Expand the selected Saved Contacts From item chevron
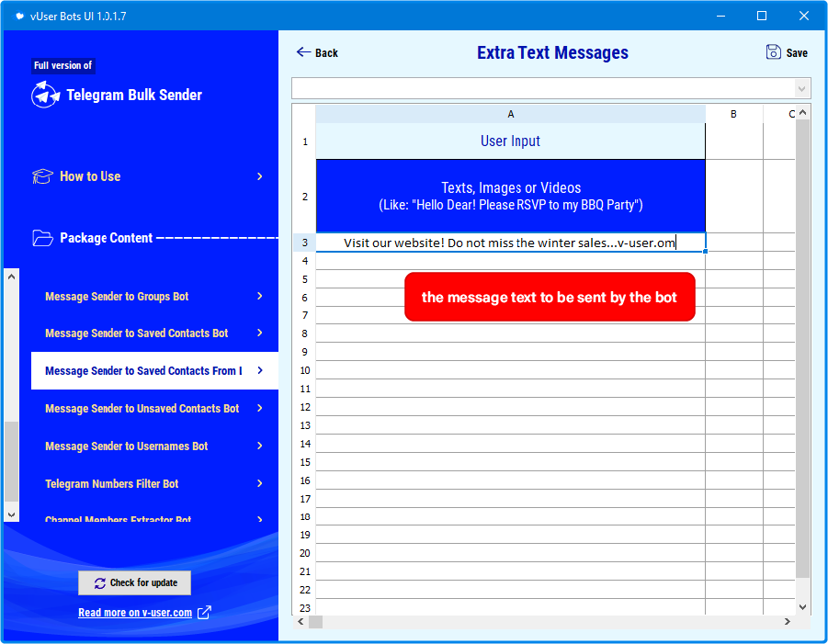828x644 pixels. click(x=259, y=370)
